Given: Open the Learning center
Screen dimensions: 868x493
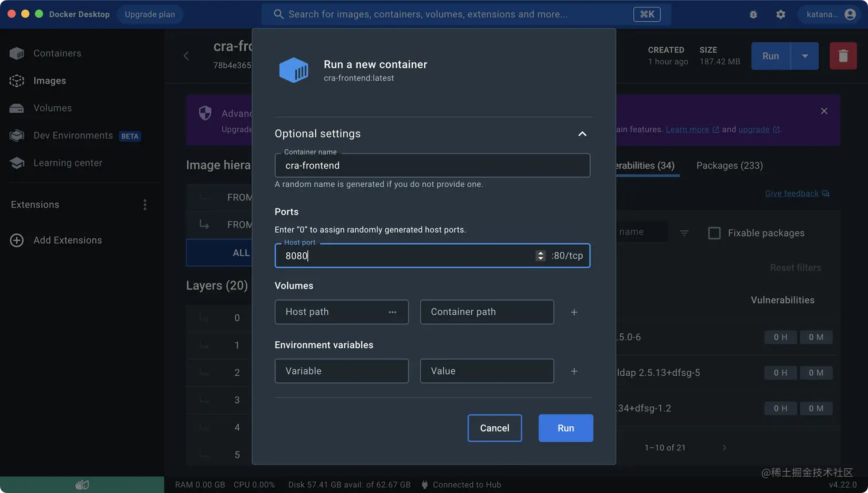Looking at the screenshot, I should (68, 163).
